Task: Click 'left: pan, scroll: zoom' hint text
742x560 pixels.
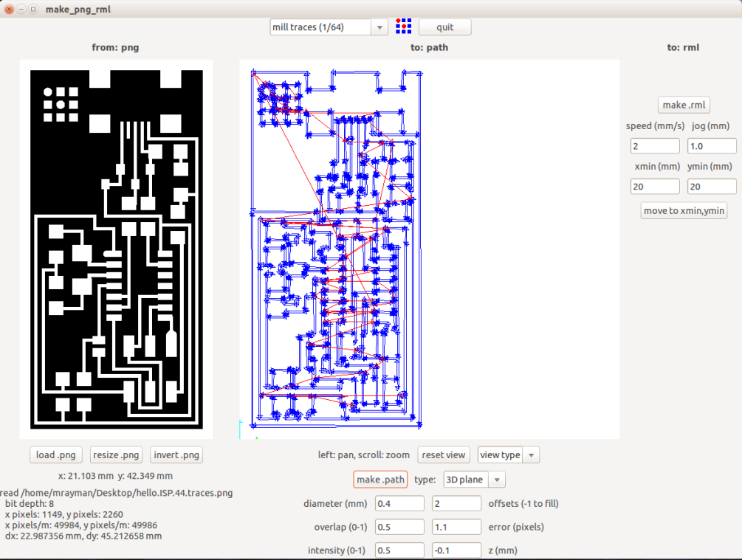Action: pos(364,455)
